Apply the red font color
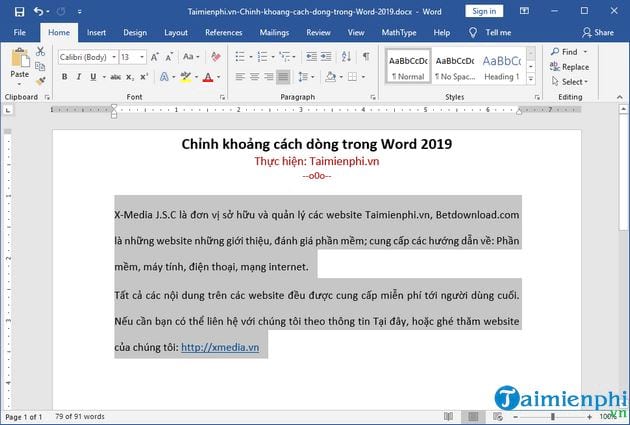The height and width of the screenshot is (425, 630). (x=208, y=77)
